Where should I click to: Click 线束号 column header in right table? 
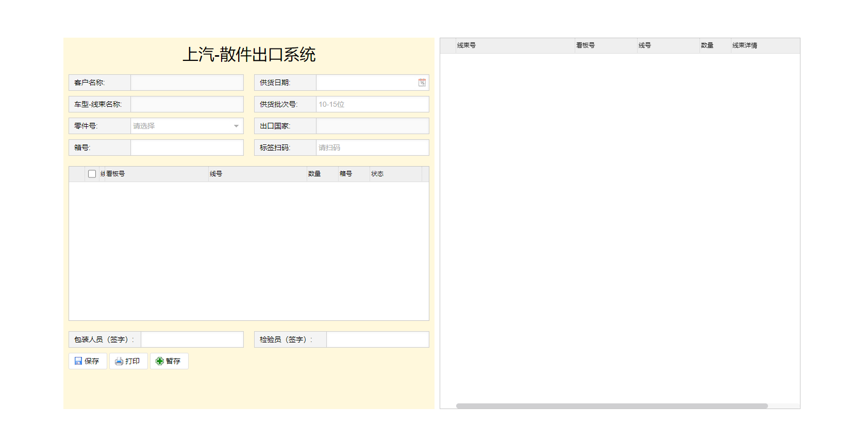(515, 45)
